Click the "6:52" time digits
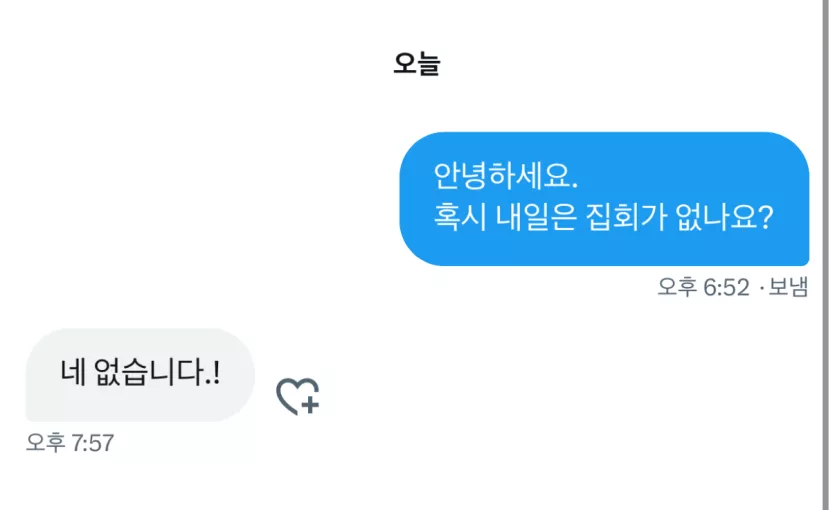The image size is (835, 510). [x=726, y=287]
